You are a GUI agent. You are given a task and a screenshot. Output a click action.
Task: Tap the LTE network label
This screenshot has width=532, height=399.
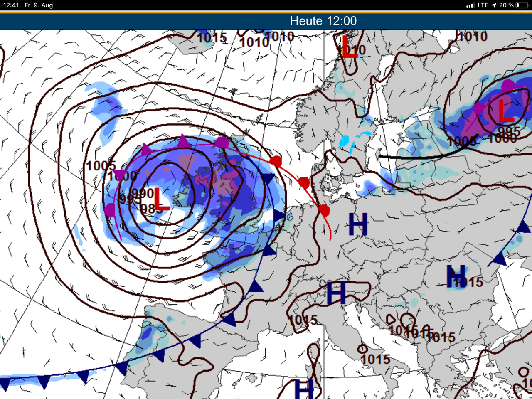(x=483, y=5)
